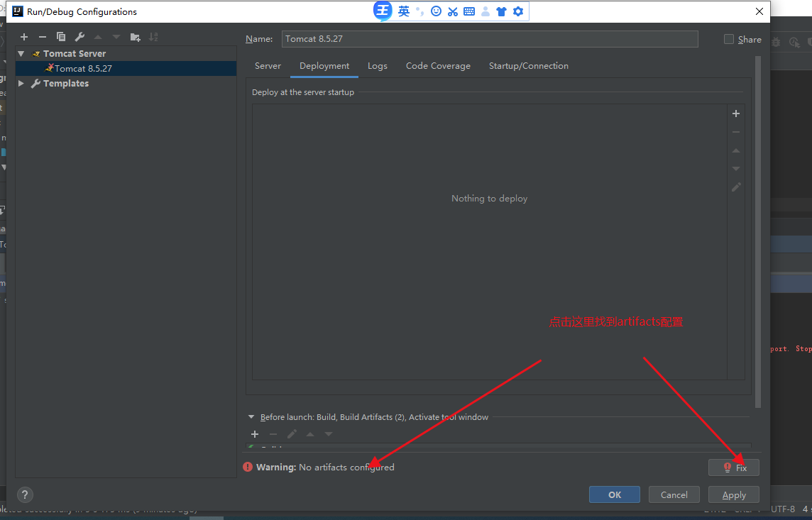Toggle IME English/Chinese mode
This screenshot has height=520, width=812.
click(x=404, y=11)
